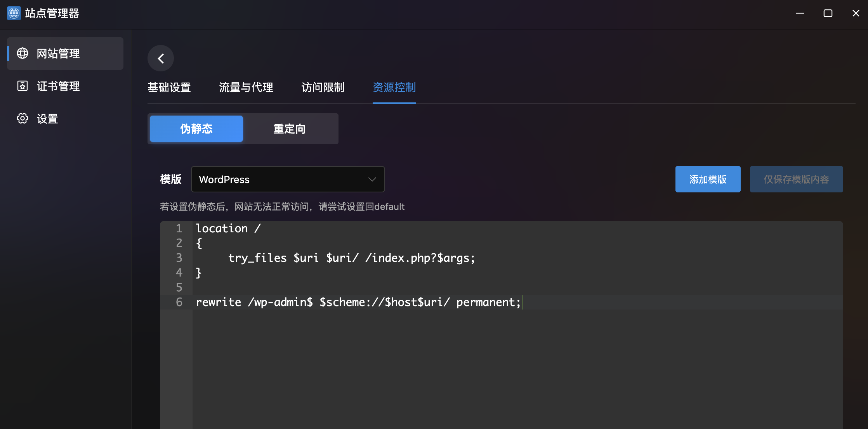This screenshot has height=429, width=868.
Task: Switch to the 重定向 segment
Action: click(290, 129)
